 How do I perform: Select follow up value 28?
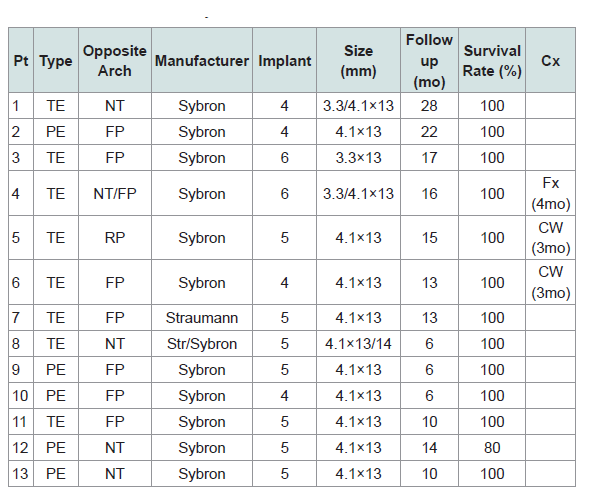coord(429,106)
